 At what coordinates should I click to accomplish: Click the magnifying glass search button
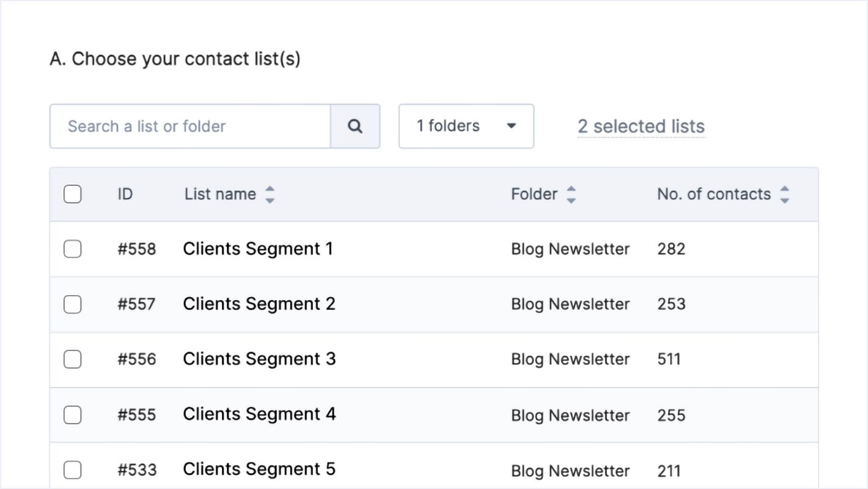tap(355, 127)
